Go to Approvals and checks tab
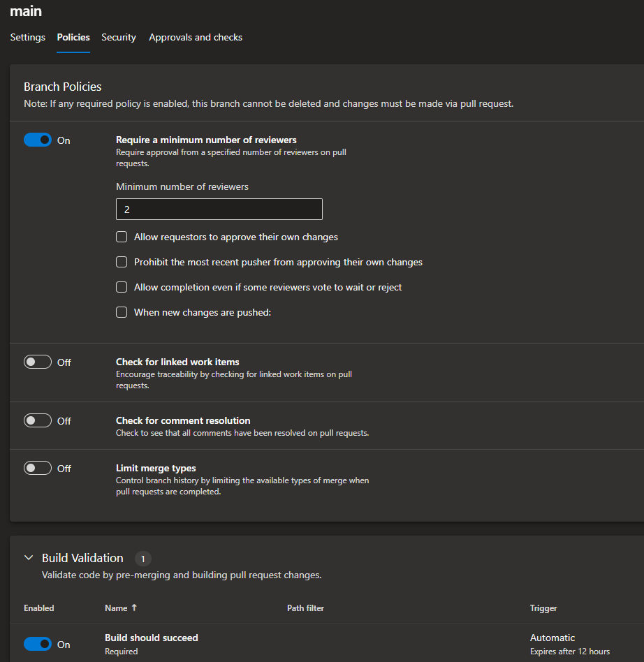 (196, 38)
